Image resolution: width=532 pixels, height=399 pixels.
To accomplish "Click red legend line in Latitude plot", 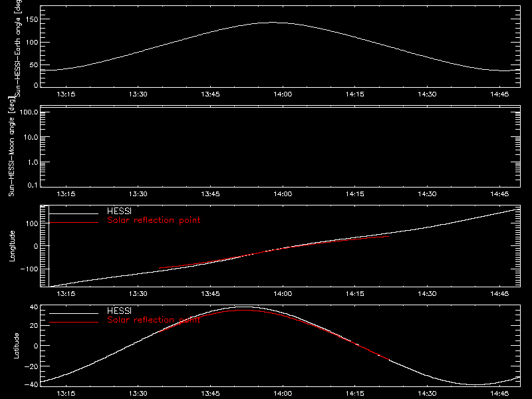I will tap(74, 322).
